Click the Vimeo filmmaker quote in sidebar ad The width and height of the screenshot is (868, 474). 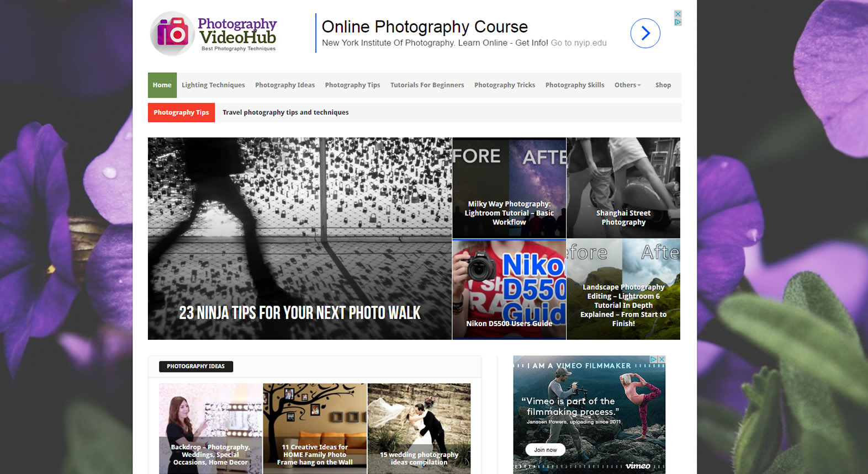[570, 407]
